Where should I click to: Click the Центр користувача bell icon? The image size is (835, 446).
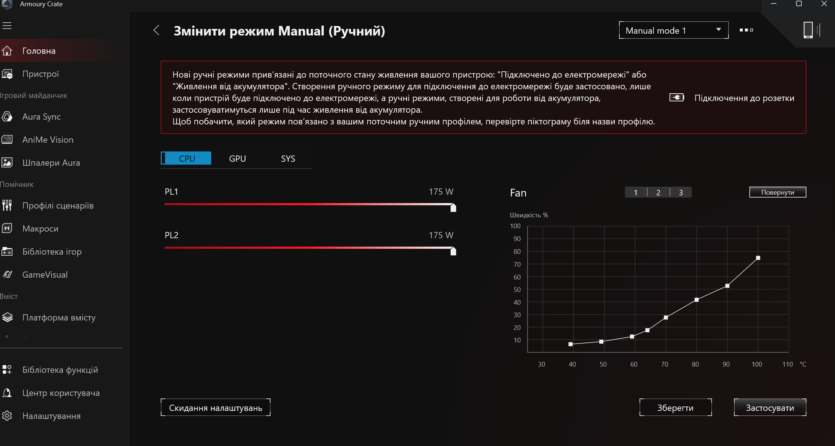7,393
